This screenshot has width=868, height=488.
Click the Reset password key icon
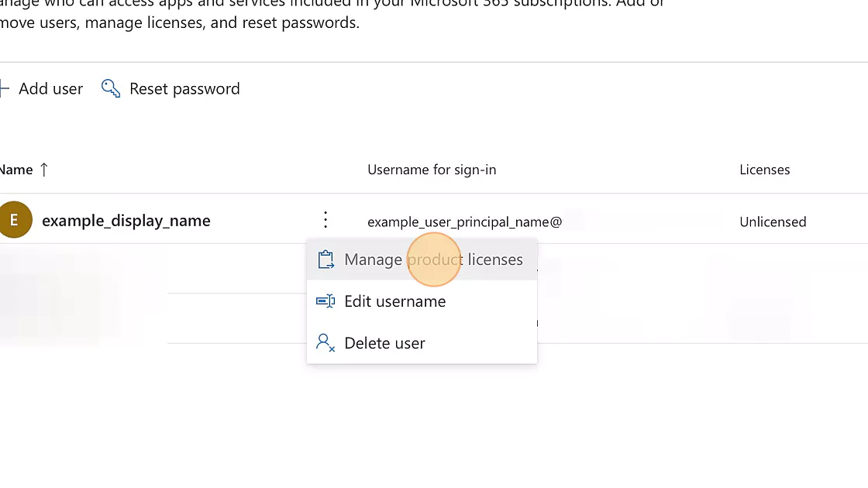click(x=110, y=88)
